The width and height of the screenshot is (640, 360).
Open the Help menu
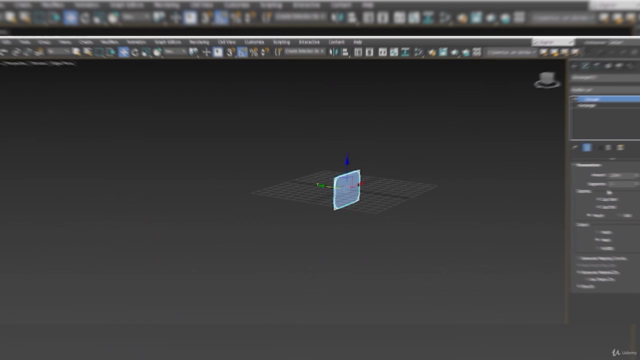pos(358,42)
